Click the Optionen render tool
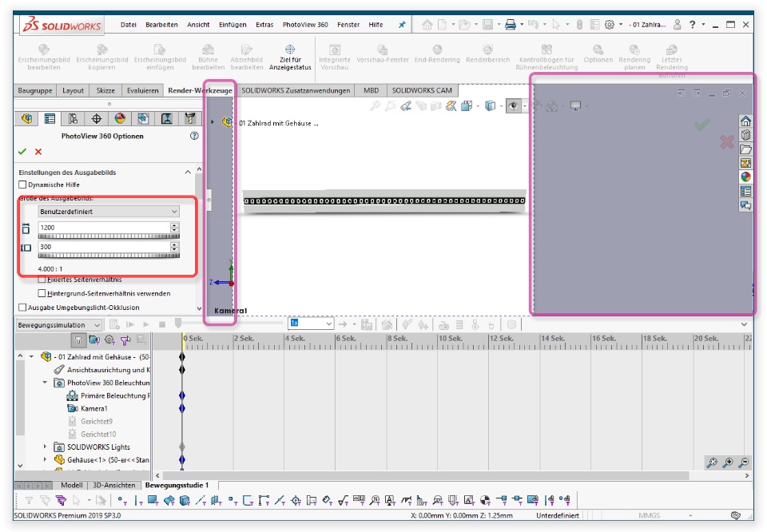 tap(598, 54)
